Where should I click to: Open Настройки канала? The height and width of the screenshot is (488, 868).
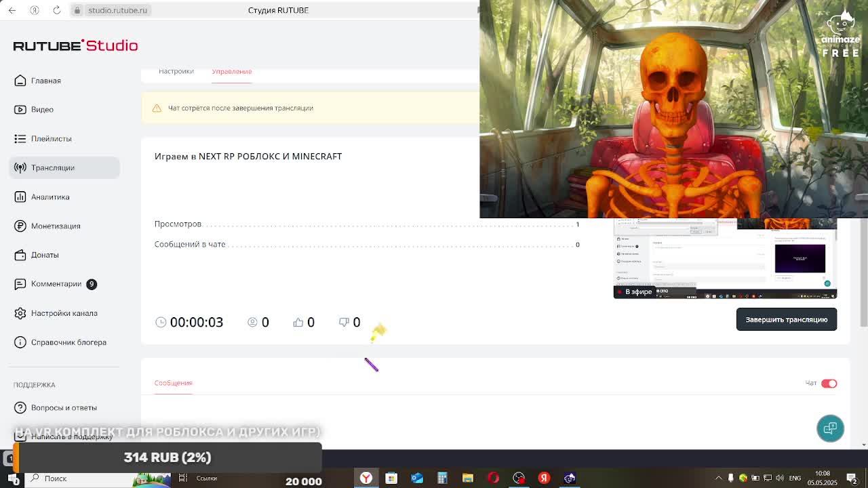tap(64, 313)
